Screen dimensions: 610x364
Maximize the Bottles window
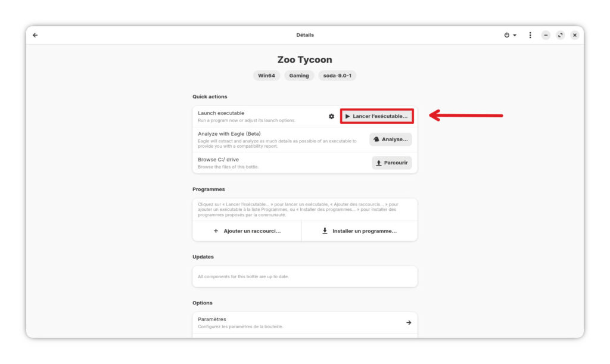560,35
